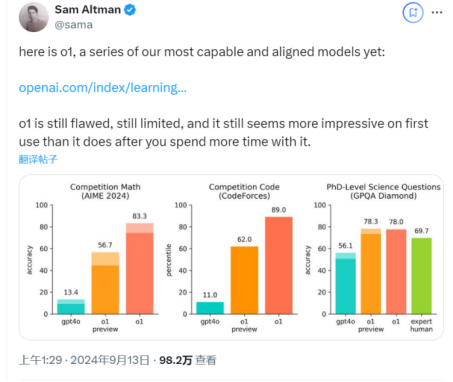The width and height of the screenshot is (453, 382).
Task: Click the gpt4o bar labeled 13.4
Action: pos(71,307)
